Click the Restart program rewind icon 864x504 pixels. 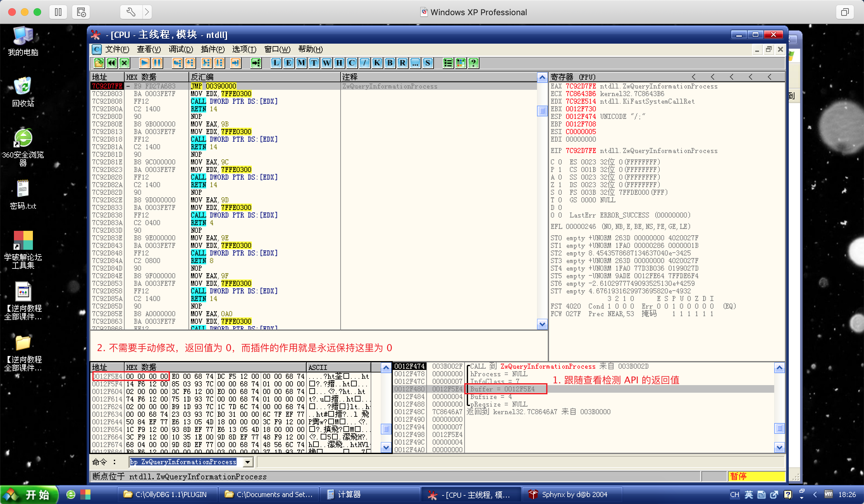[111, 63]
